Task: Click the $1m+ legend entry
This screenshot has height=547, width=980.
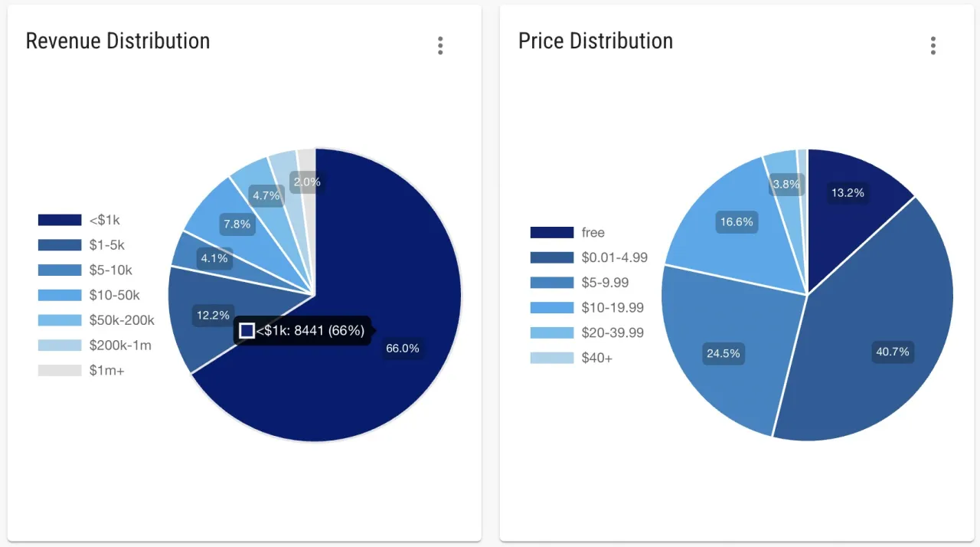Action: pos(84,370)
